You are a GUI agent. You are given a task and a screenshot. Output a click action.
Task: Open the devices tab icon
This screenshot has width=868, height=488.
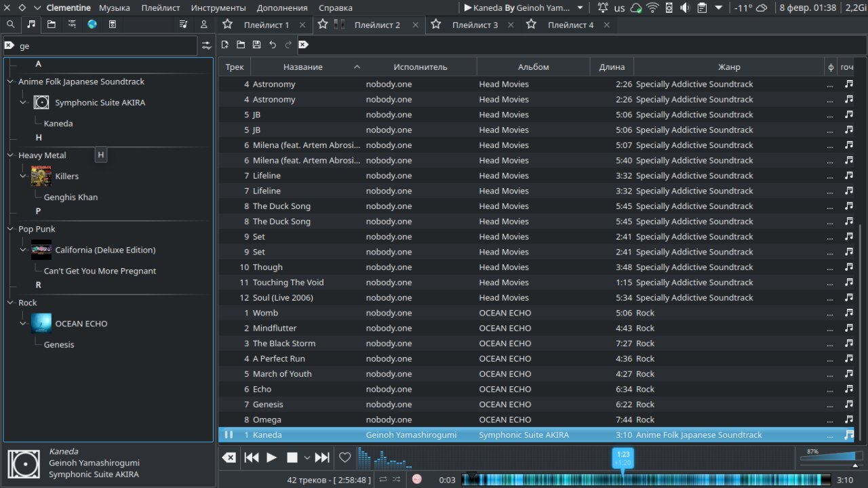(113, 24)
